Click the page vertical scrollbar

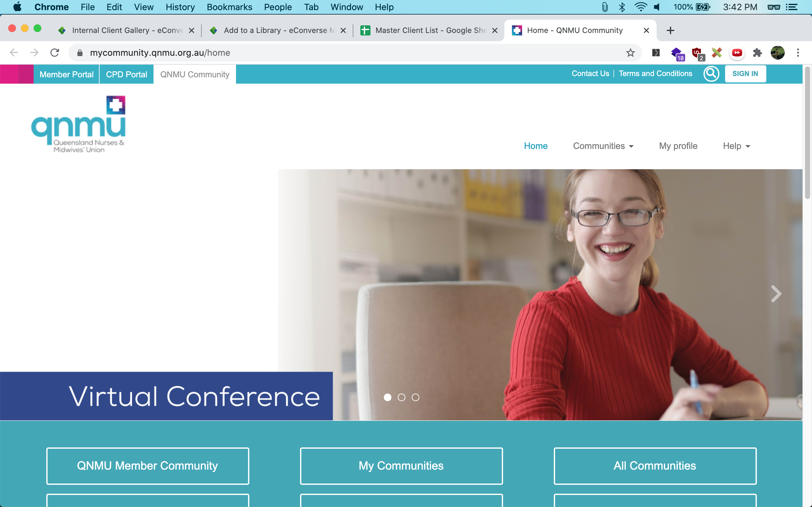(x=807, y=134)
